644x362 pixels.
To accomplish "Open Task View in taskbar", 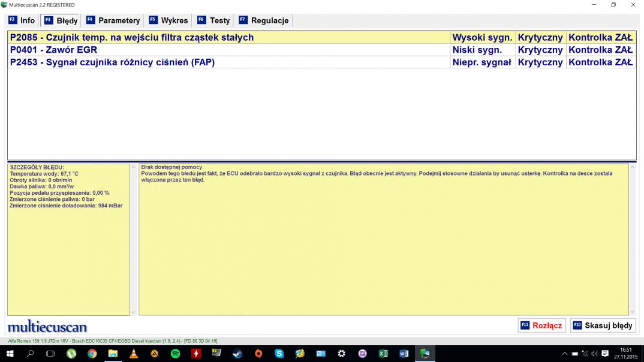I will click(x=50, y=354).
